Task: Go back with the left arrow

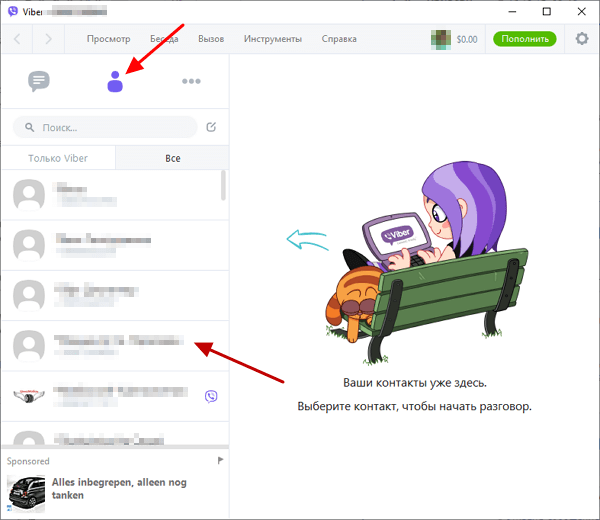Action: click(x=17, y=39)
